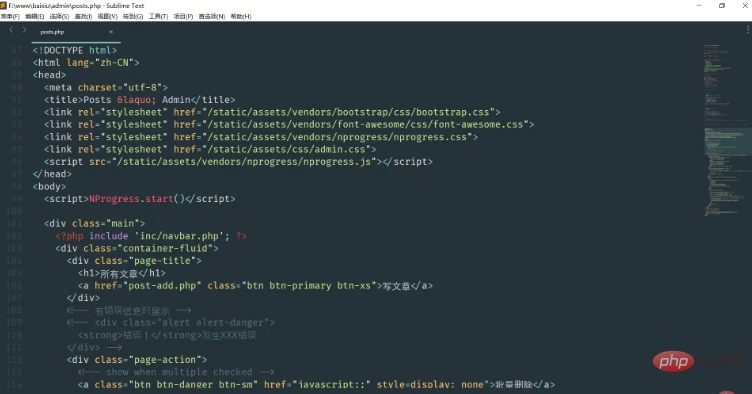
Task: Click the commented <strong> error line
Action: (x=167, y=335)
